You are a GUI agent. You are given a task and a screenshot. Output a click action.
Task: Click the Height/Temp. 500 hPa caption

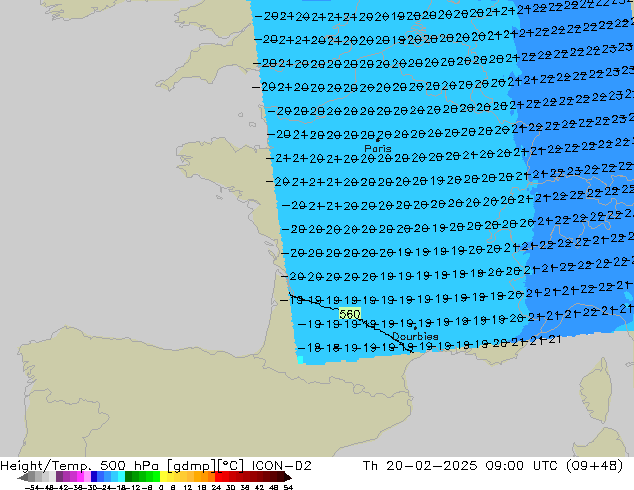point(79,466)
